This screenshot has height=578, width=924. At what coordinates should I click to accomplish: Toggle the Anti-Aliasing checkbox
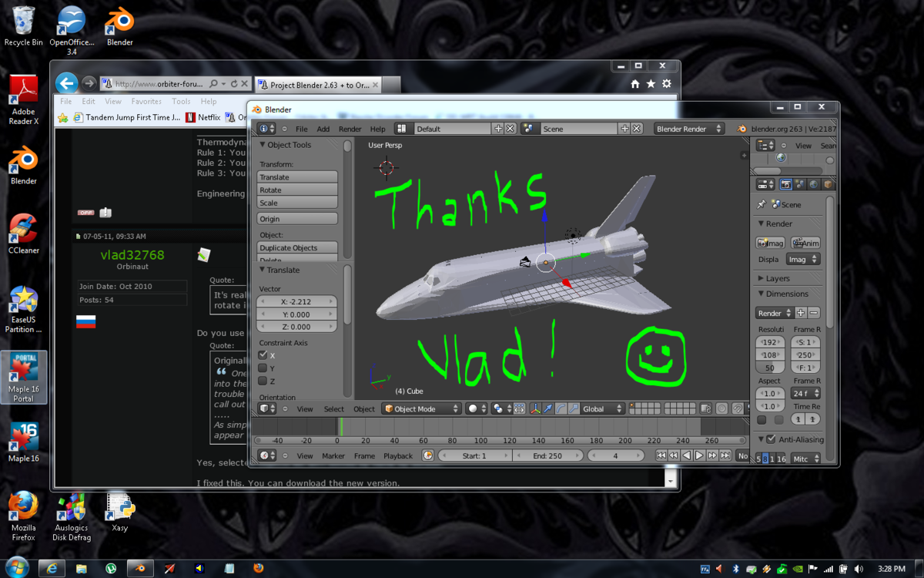pos(770,439)
